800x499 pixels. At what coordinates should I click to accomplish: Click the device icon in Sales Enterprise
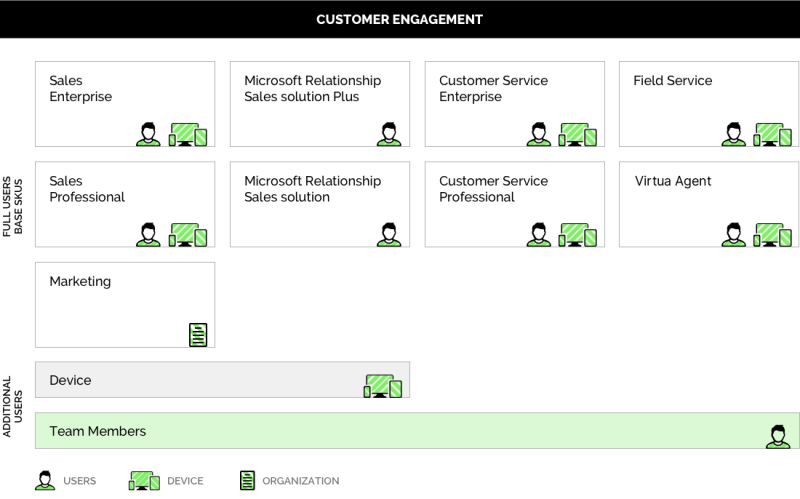(188, 135)
